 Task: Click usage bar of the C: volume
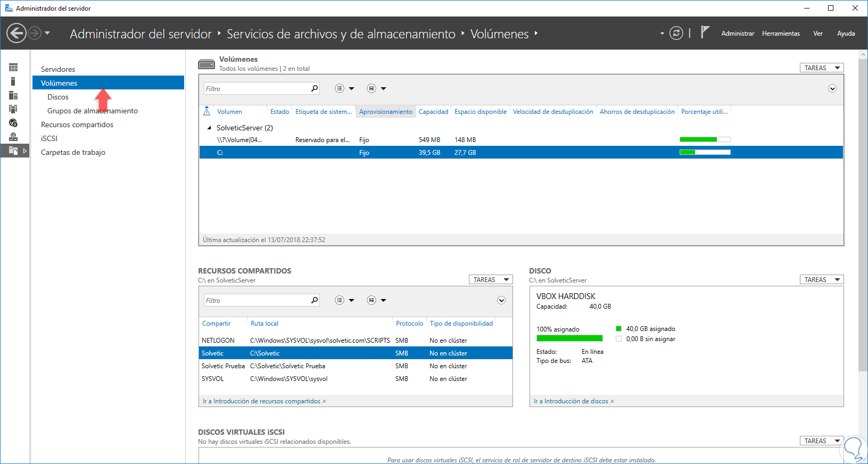click(705, 152)
